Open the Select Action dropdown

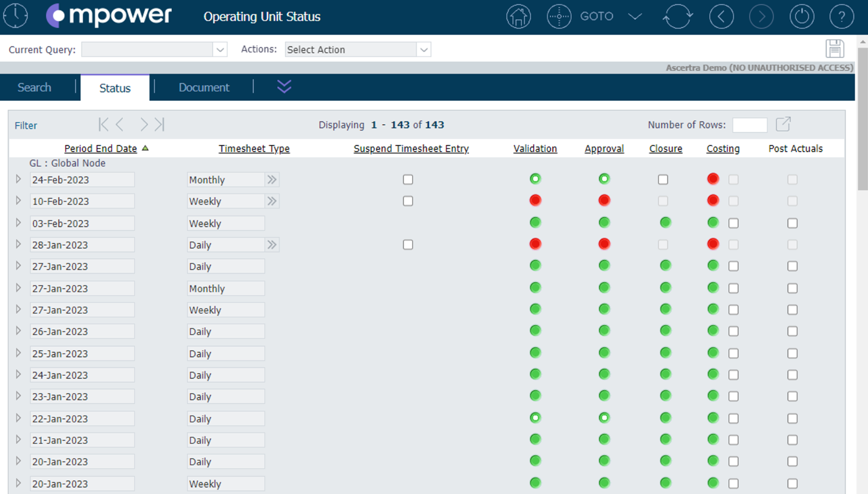(423, 49)
